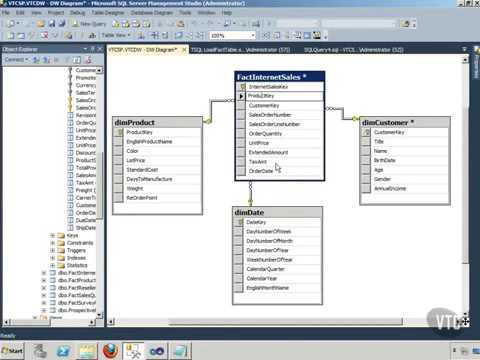Click the New Query toolbar button

click(89, 24)
